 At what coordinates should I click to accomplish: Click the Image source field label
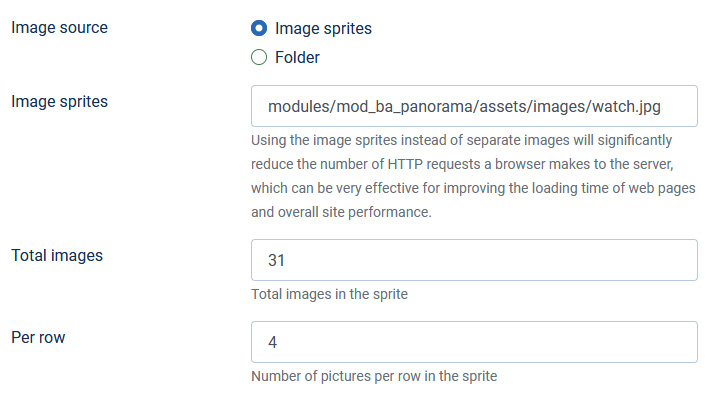tap(60, 28)
